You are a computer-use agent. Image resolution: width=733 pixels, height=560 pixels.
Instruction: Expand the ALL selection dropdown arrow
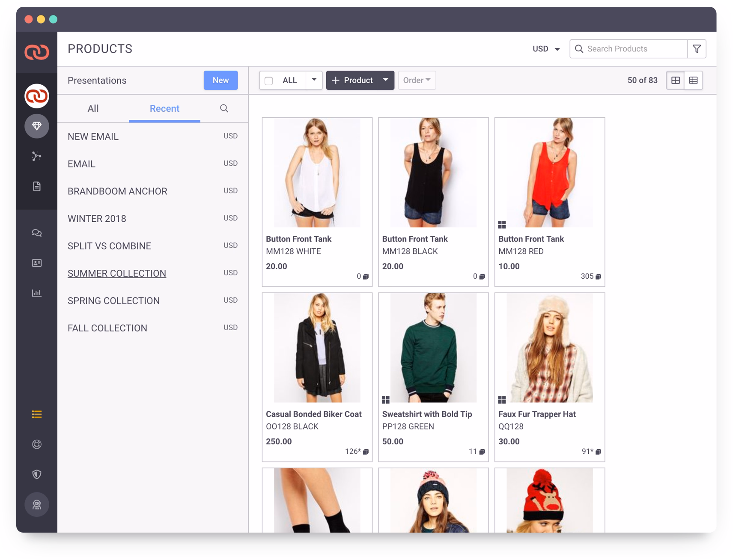coord(314,80)
